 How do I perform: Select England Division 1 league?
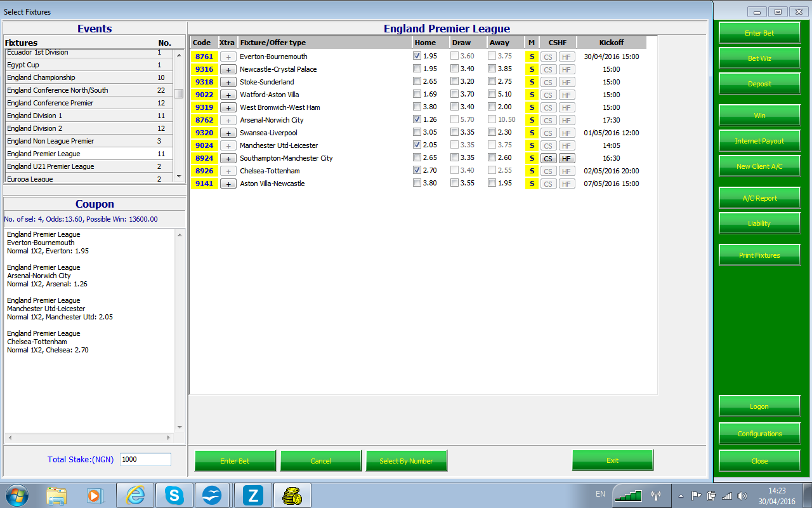tap(88, 116)
